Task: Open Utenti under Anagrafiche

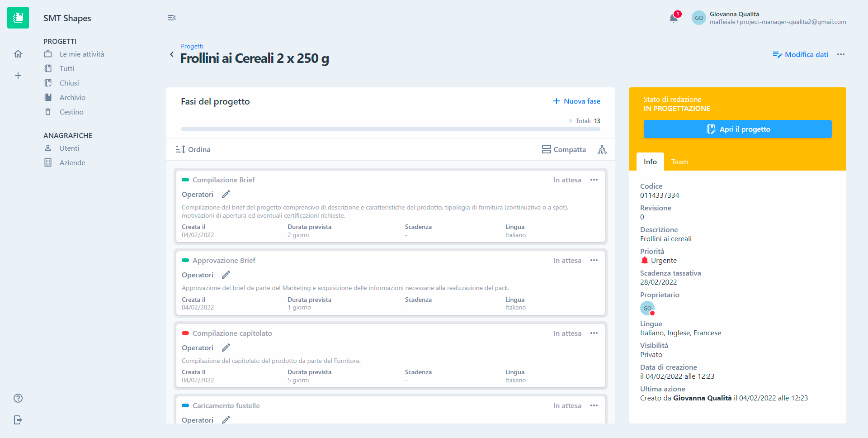Action: click(x=69, y=148)
